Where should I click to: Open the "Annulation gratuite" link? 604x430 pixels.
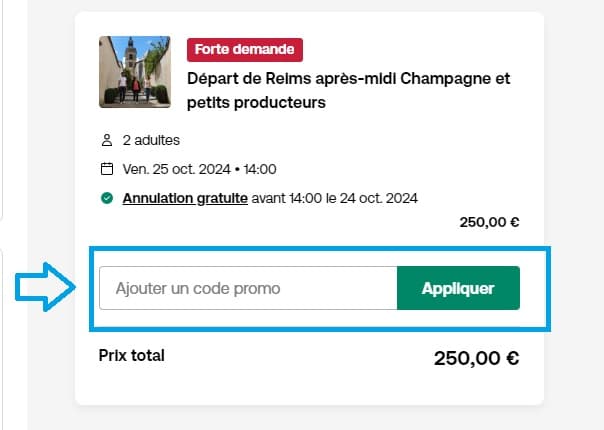click(x=185, y=198)
